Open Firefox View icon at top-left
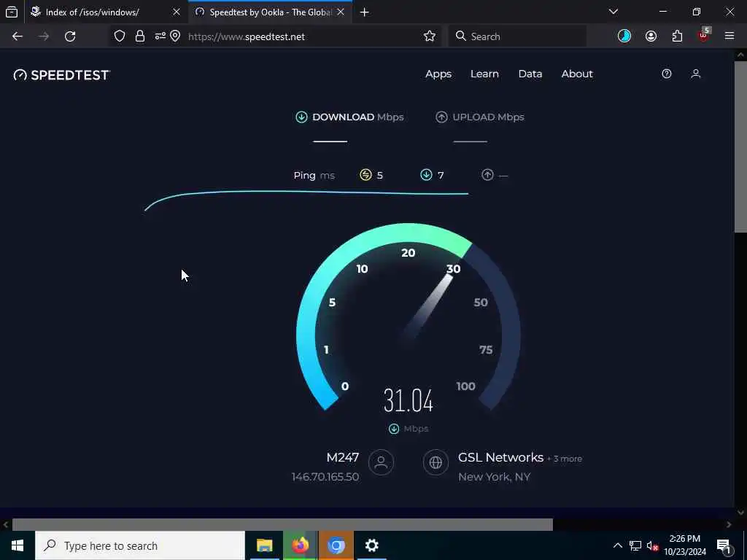747x560 pixels. [x=12, y=12]
